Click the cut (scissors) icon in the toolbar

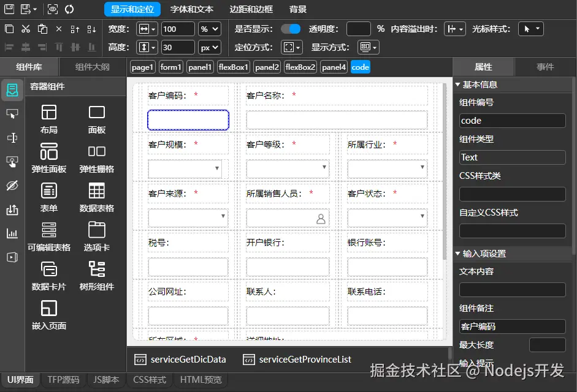pos(27,29)
